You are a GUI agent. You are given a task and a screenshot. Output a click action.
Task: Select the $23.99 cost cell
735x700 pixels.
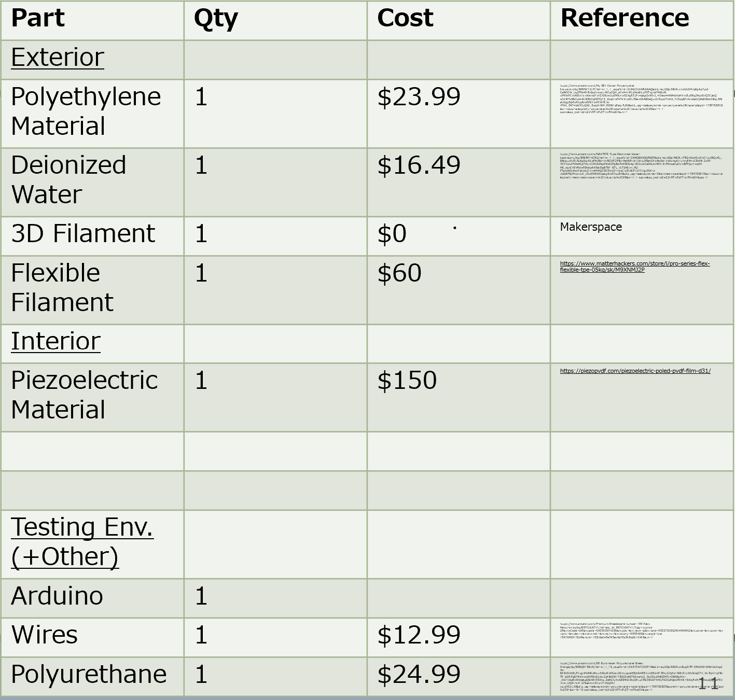(x=459, y=114)
